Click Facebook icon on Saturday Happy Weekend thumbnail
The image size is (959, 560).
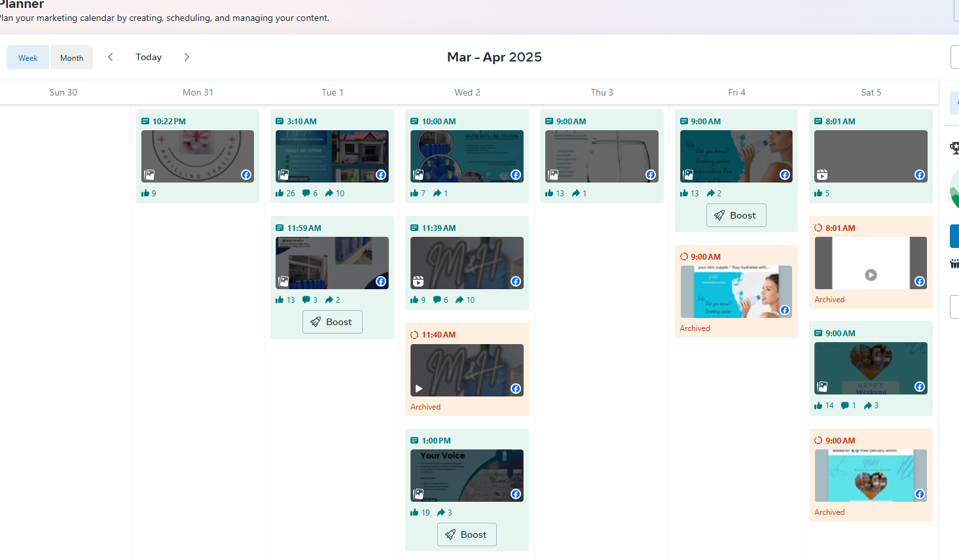tap(920, 387)
